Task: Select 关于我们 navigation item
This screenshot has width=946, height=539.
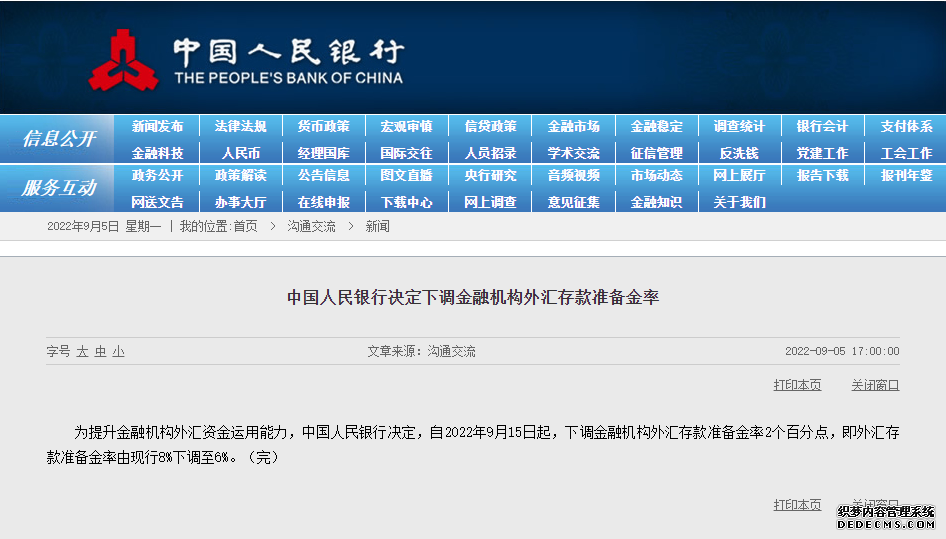Action: pos(739,202)
